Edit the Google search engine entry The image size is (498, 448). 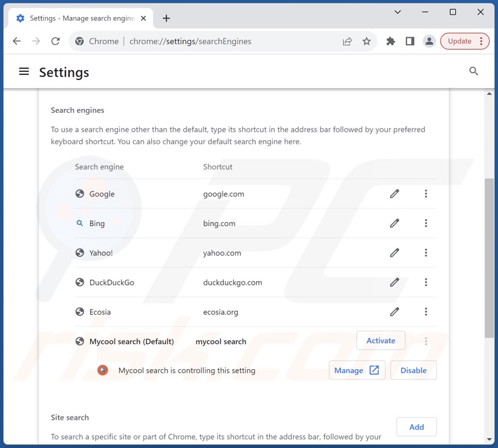394,194
